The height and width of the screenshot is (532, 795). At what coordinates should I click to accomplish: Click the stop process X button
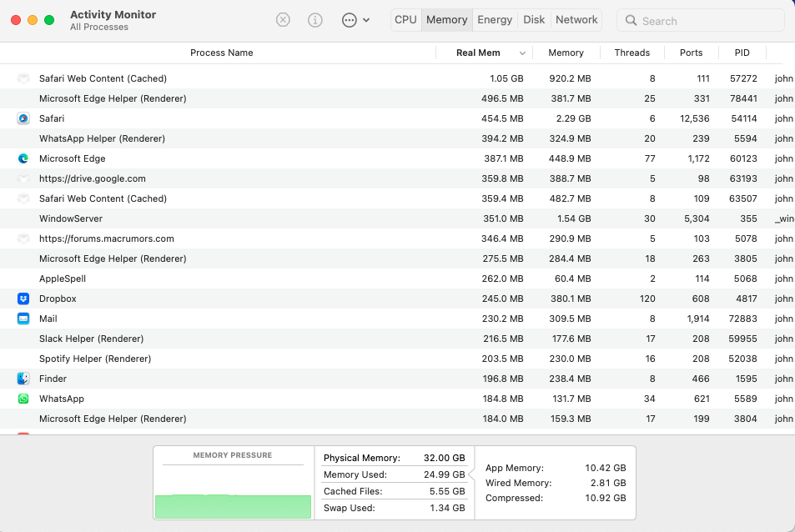click(283, 20)
